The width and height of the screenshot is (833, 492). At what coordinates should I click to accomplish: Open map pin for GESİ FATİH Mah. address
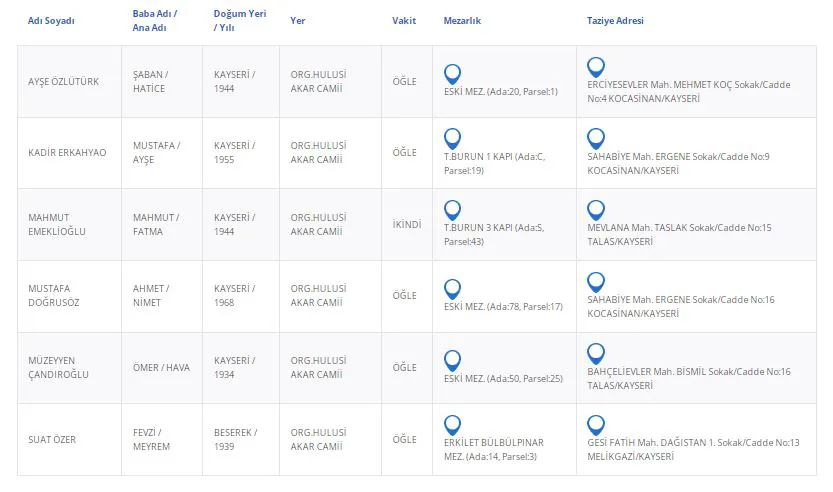click(x=597, y=424)
